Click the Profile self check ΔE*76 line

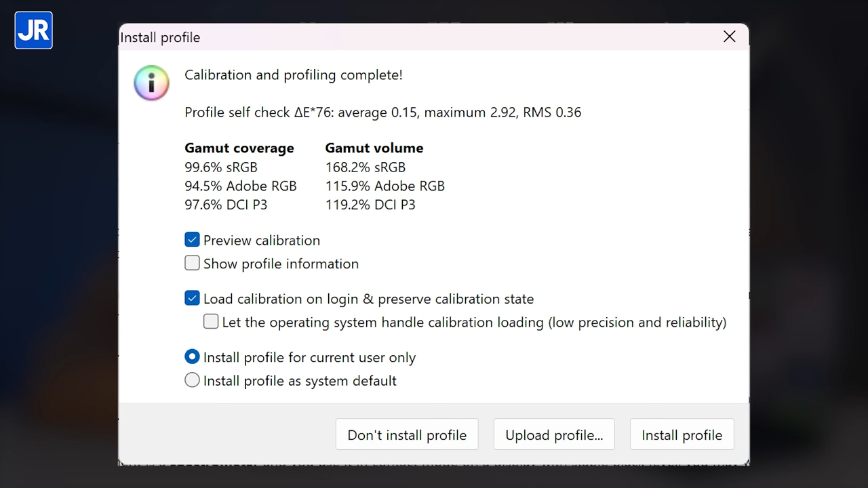[382, 112]
